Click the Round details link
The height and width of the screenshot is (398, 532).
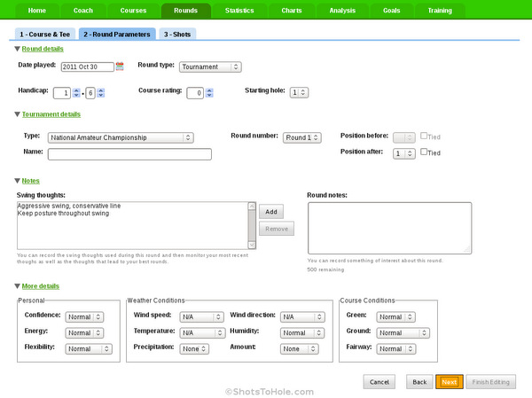(43, 49)
